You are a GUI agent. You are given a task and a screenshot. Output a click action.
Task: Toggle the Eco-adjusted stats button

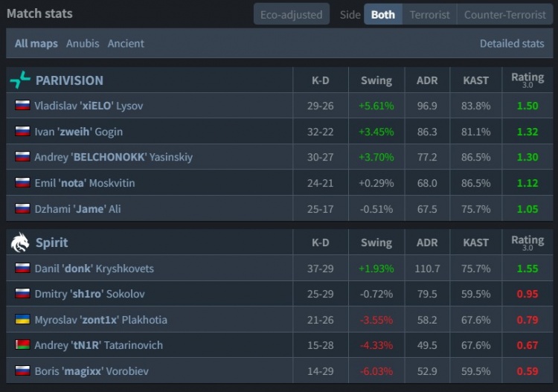(x=291, y=14)
